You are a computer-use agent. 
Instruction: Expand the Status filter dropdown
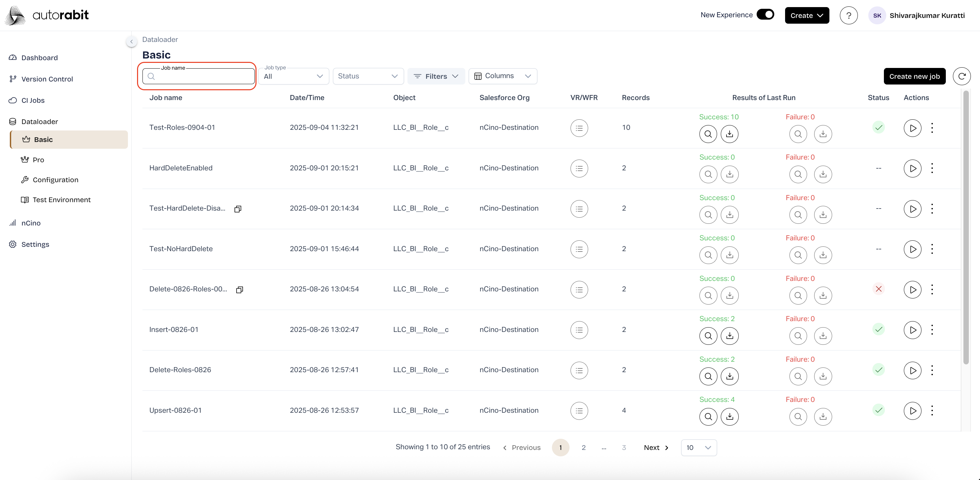pyautogui.click(x=367, y=76)
